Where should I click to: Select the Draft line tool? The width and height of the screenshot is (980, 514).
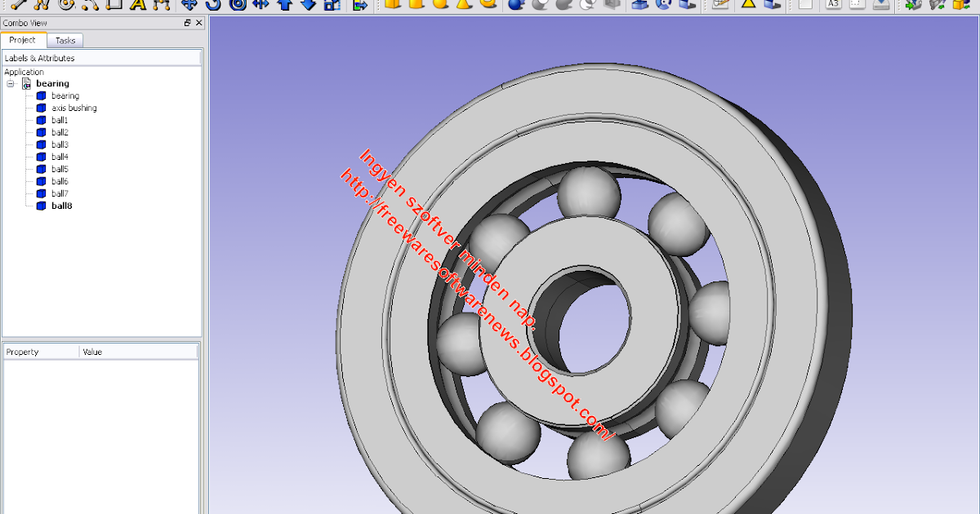click(x=18, y=5)
